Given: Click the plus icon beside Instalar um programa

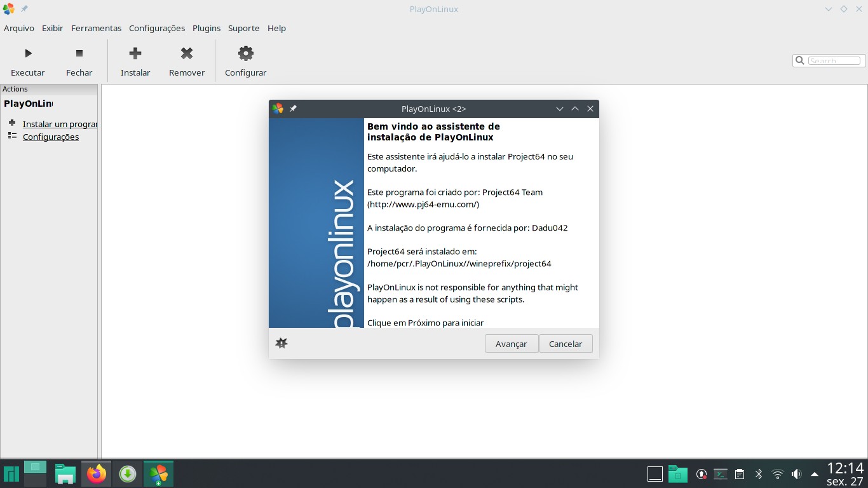Looking at the screenshot, I should pos(12,123).
